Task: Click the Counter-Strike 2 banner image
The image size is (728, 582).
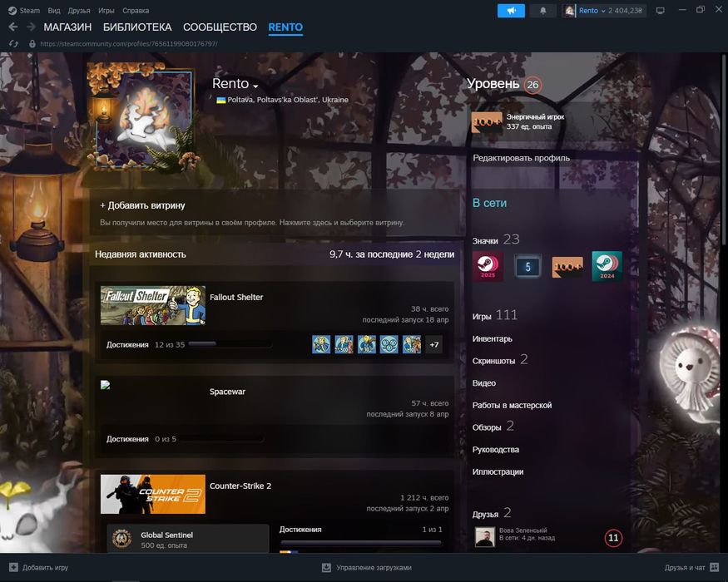Action: pyautogui.click(x=153, y=494)
